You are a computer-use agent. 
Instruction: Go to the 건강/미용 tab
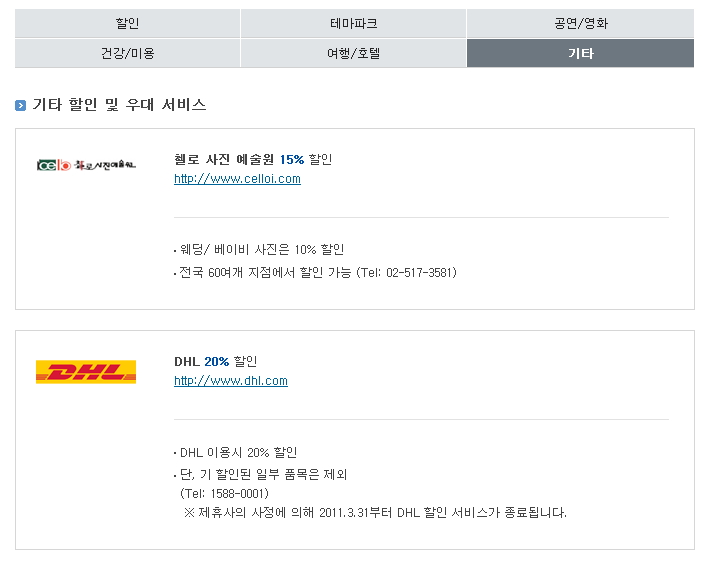128,53
